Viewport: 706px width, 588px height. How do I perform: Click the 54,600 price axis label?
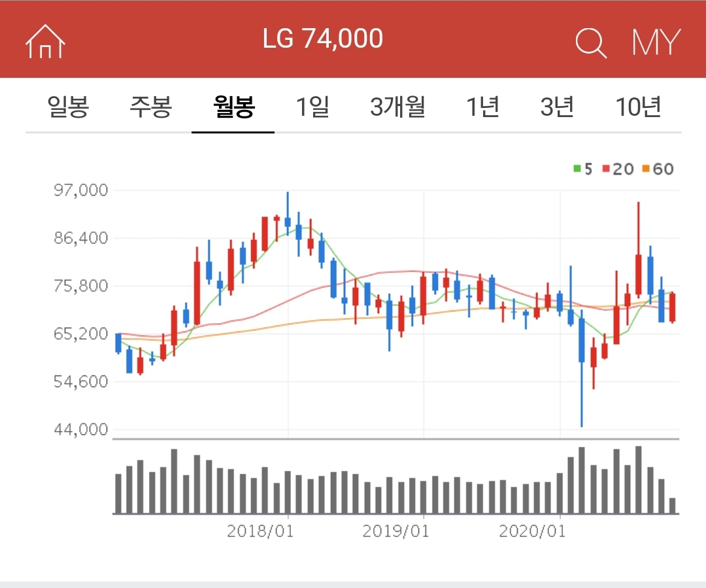[81, 381]
